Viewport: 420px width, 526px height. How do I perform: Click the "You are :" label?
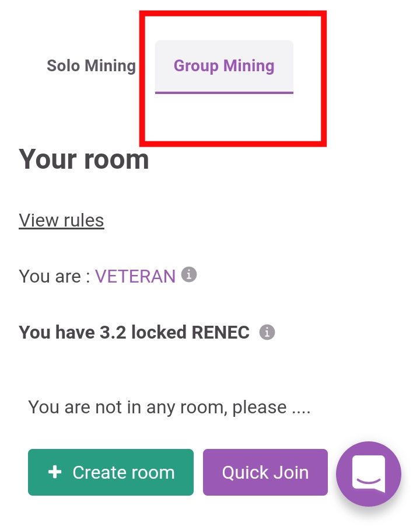coord(54,276)
